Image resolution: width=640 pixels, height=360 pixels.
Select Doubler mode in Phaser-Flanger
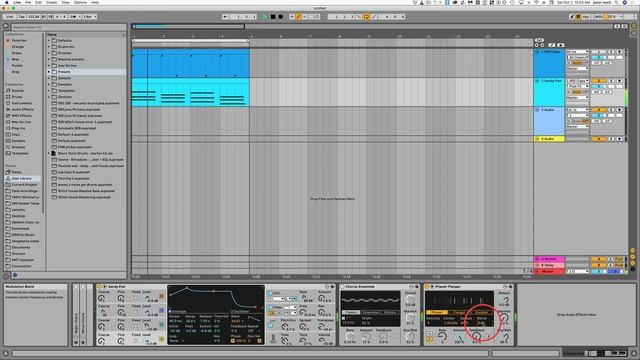pos(482,312)
